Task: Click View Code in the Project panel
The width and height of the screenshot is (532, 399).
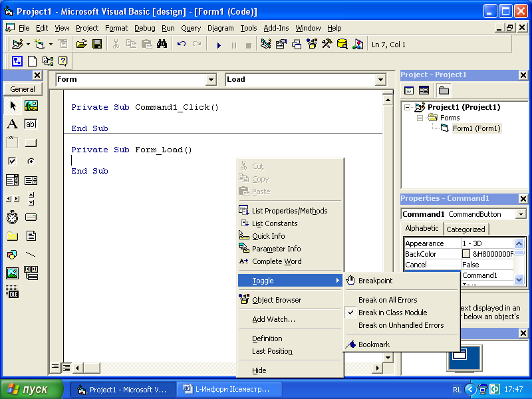Action: pyautogui.click(x=409, y=90)
